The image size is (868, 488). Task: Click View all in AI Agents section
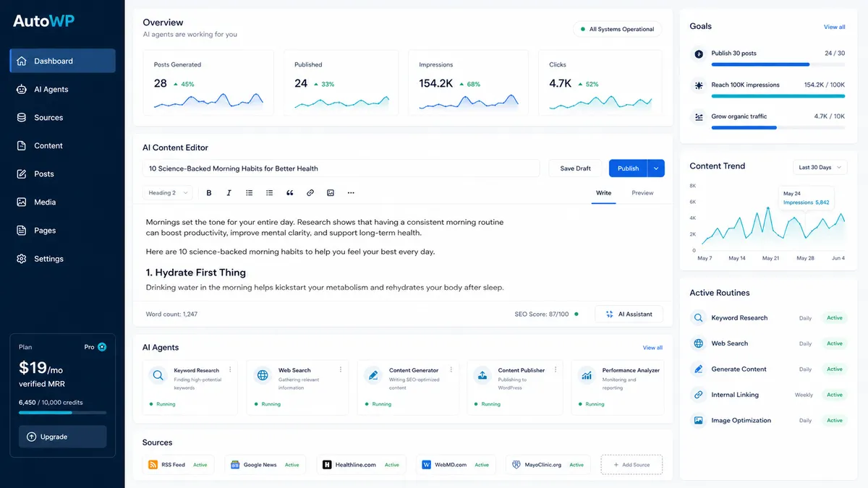coord(652,348)
